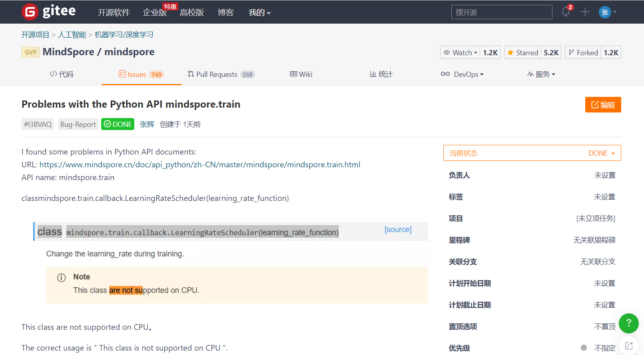Click the green DONE status badge
The height and width of the screenshot is (355, 644).
pyautogui.click(x=118, y=124)
